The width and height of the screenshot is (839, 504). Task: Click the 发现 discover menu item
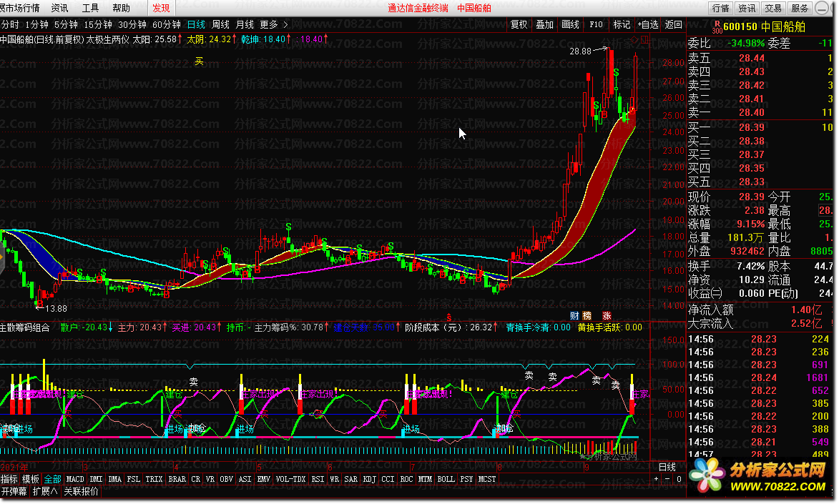click(161, 8)
